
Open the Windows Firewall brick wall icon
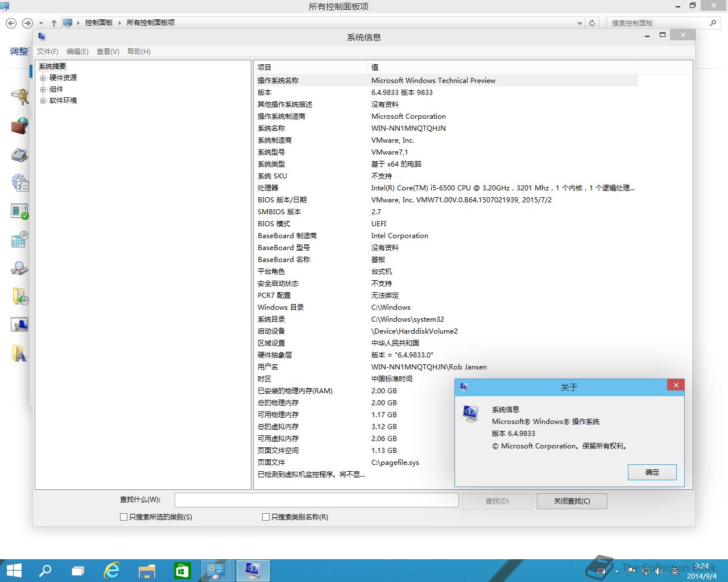[x=20, y=125]
